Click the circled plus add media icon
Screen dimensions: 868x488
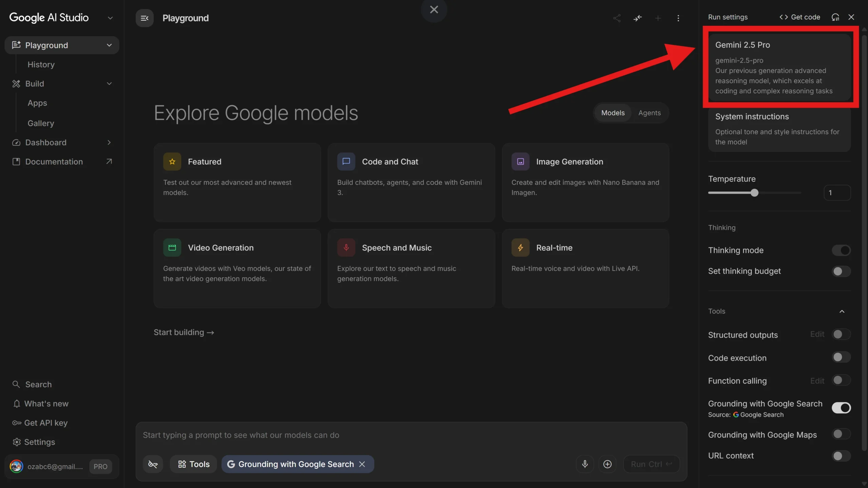608,464
